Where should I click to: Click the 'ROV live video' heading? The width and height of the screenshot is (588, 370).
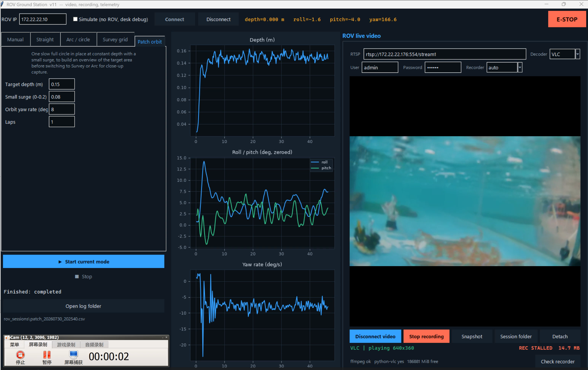tap(361, 36)
